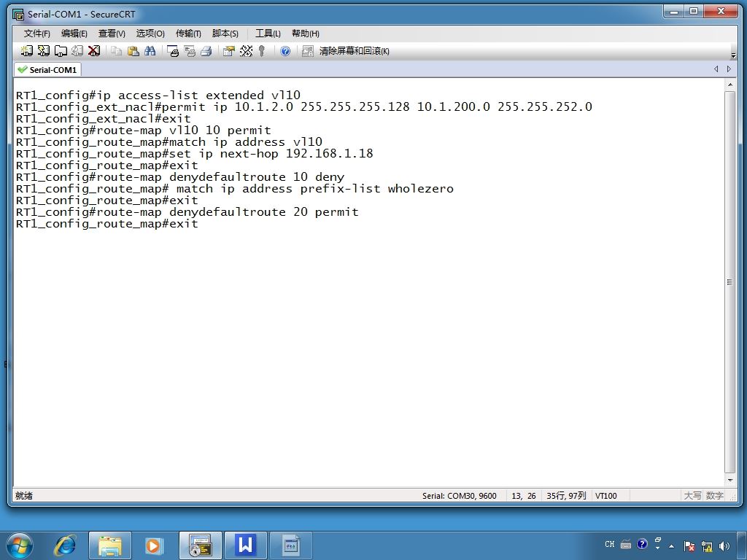
Task: Click the blue Help question mark icon
Action: (x=285, y=50)
